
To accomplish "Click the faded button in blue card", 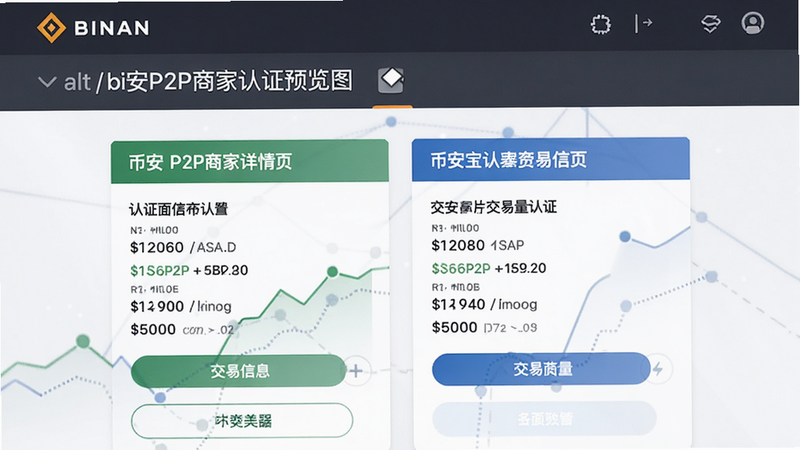I will click(x=544, y=418).
